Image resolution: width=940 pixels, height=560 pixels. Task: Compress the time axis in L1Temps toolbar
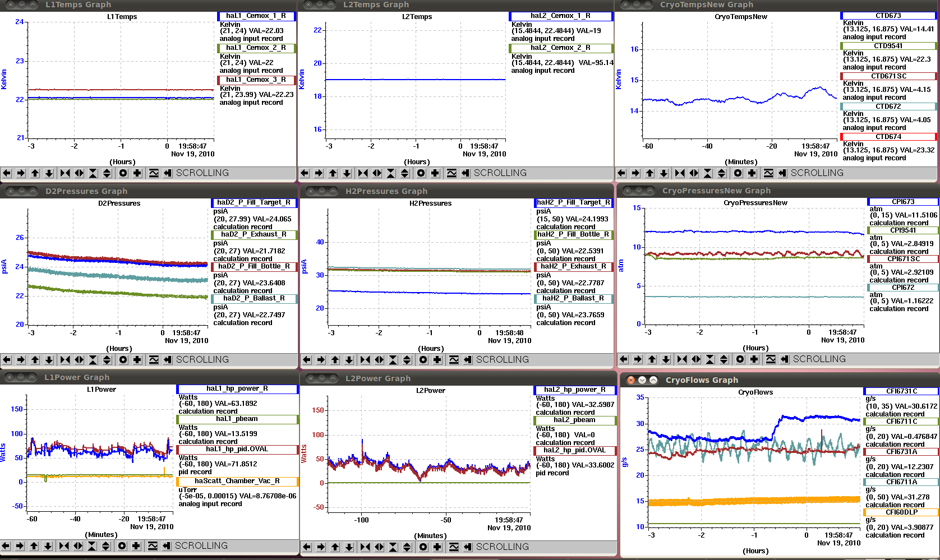[65, 173]
